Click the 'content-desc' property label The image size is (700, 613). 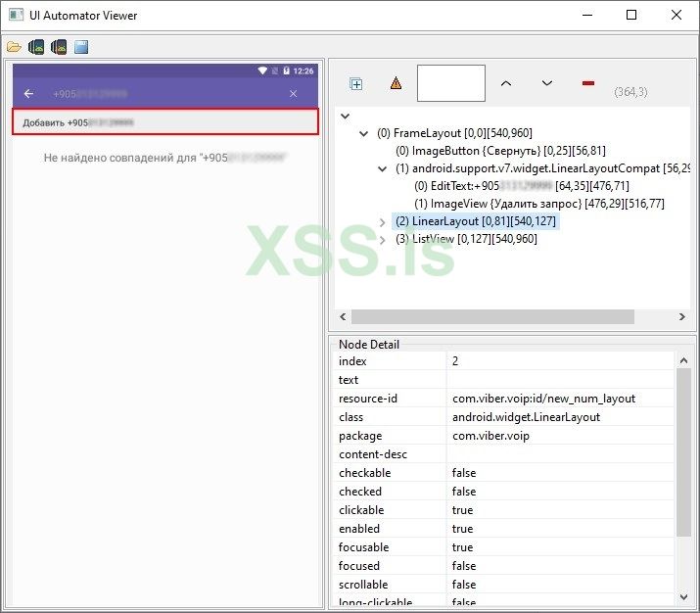pyautogui.click(x=373, y=454)
